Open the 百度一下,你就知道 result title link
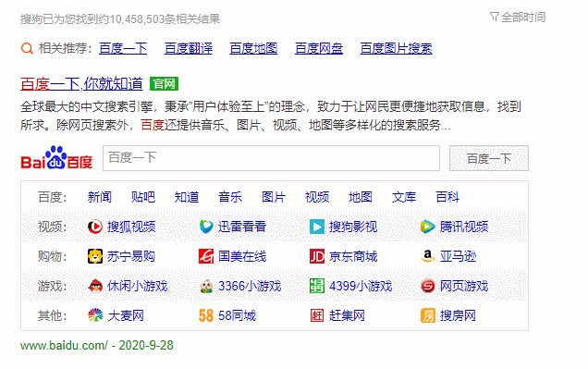 (81, 83)
